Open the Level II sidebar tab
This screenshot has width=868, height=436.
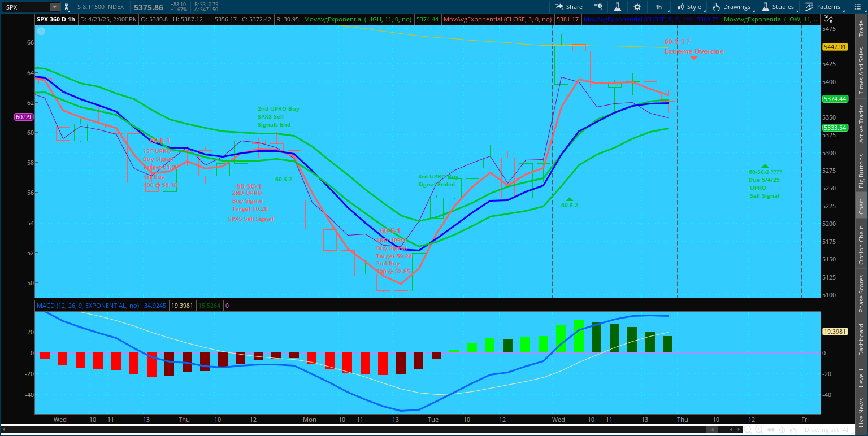pos(861,377)
